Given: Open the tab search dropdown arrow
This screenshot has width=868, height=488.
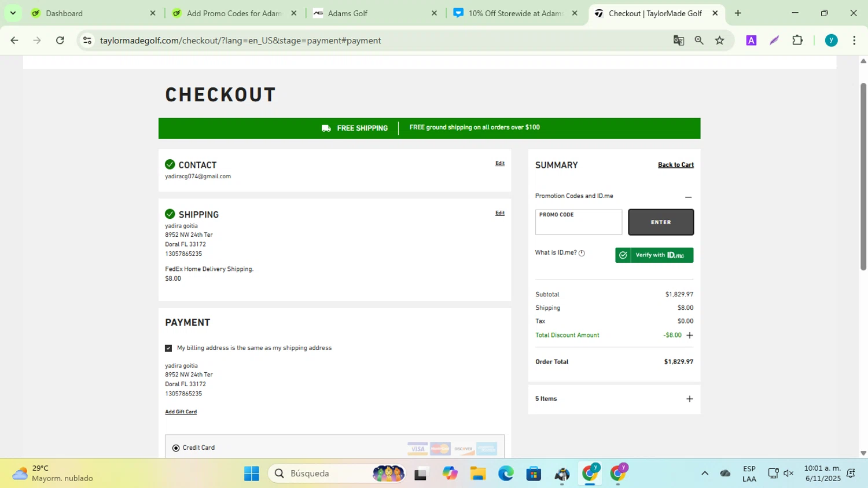Looking at the screenshot, I should point(13,13).
